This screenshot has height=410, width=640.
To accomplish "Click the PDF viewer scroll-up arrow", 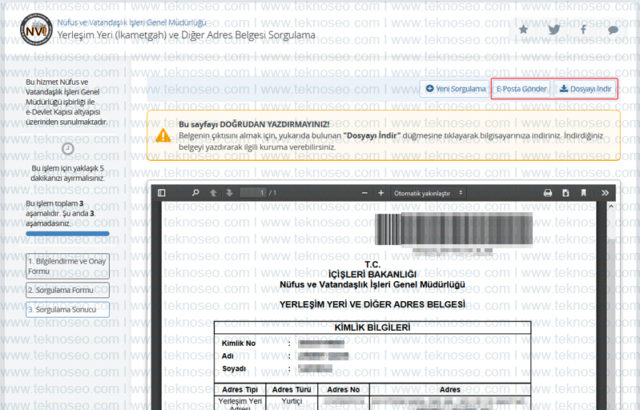I will point(611,206).
